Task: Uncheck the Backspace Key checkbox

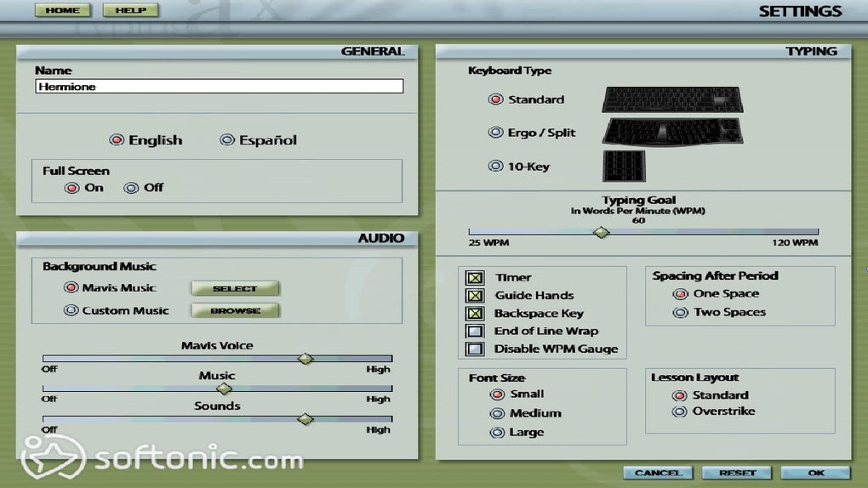Action: tap(475, 314)
